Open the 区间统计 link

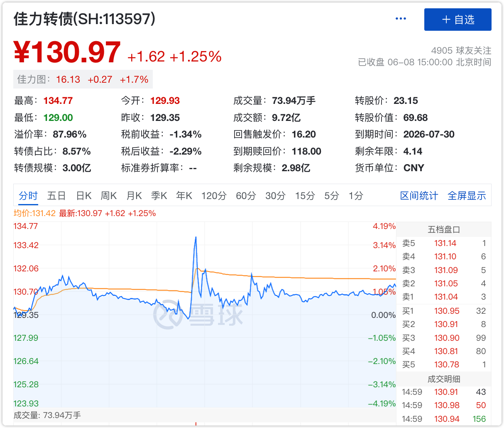(x=419, y=196)
